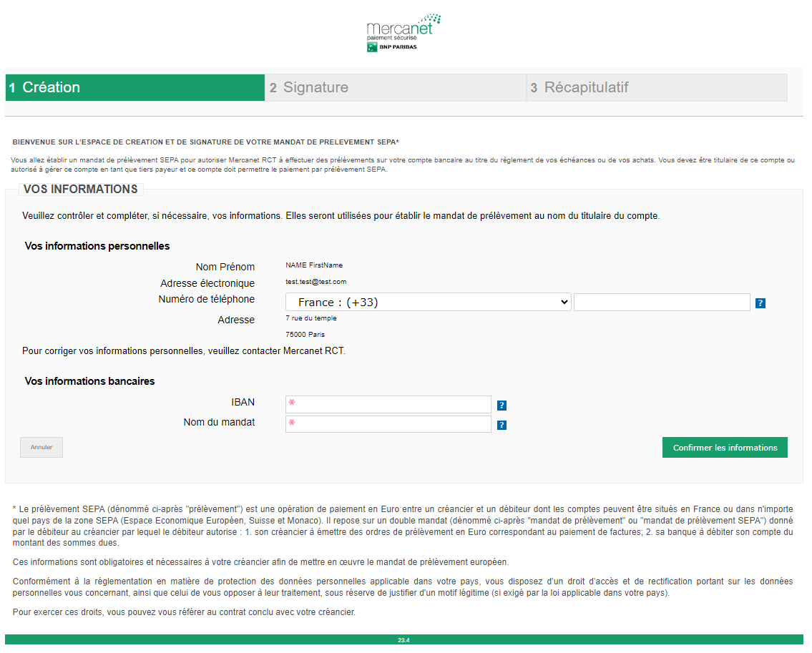Expand the France (+33) selector arrow

563,302
